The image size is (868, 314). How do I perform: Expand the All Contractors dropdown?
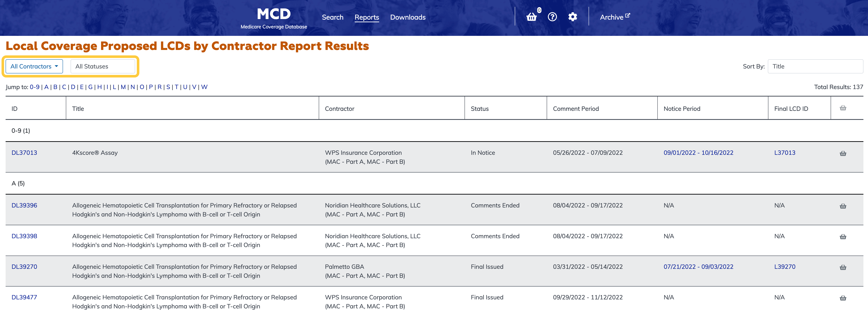click(34, 66)
